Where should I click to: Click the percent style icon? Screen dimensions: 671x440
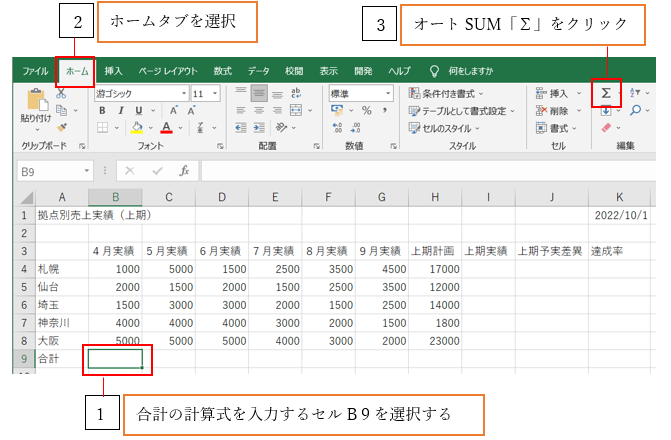click(x=367, y=110)
